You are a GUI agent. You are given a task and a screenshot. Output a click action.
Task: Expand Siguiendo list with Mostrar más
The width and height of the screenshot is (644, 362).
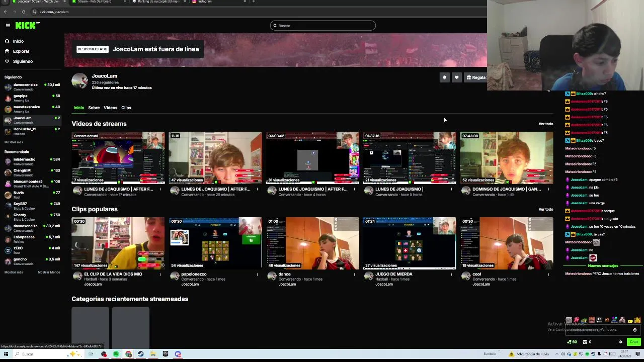pos(14,142)
